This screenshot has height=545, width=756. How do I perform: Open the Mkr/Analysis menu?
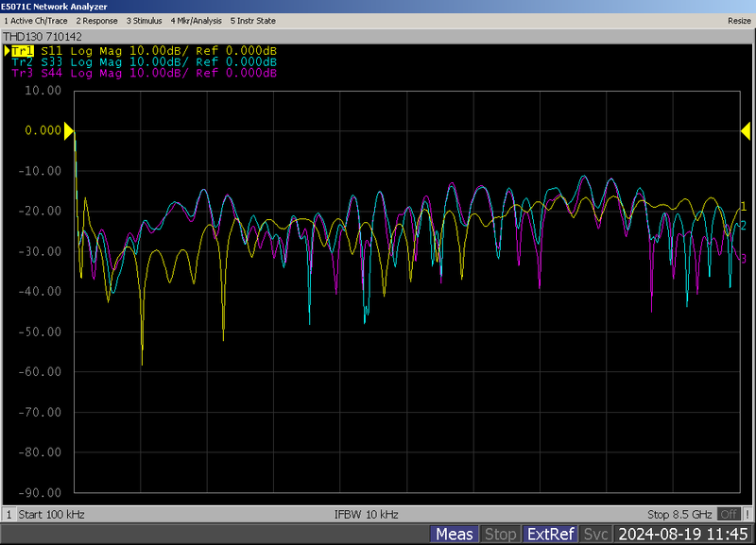click(x=196, y=20)
